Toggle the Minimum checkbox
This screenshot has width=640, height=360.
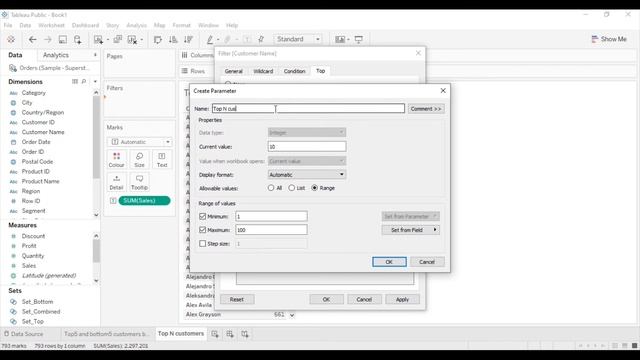(x=202, y=216)
